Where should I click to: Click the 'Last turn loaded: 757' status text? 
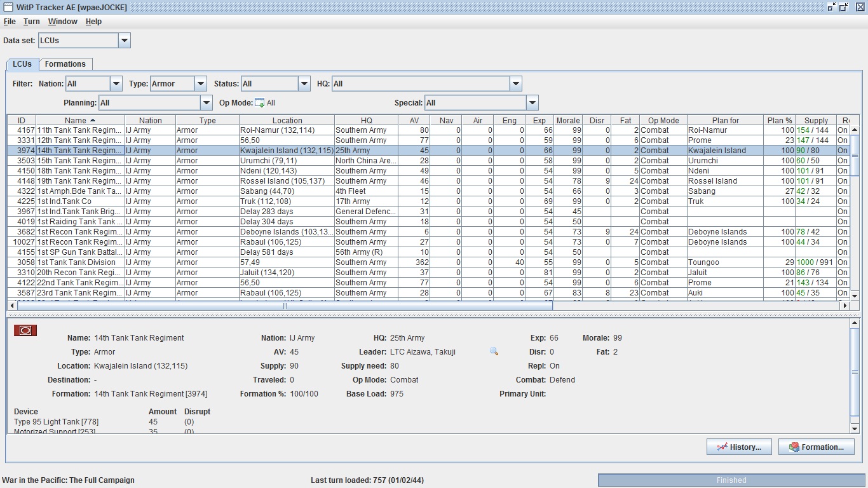(367, 480)
